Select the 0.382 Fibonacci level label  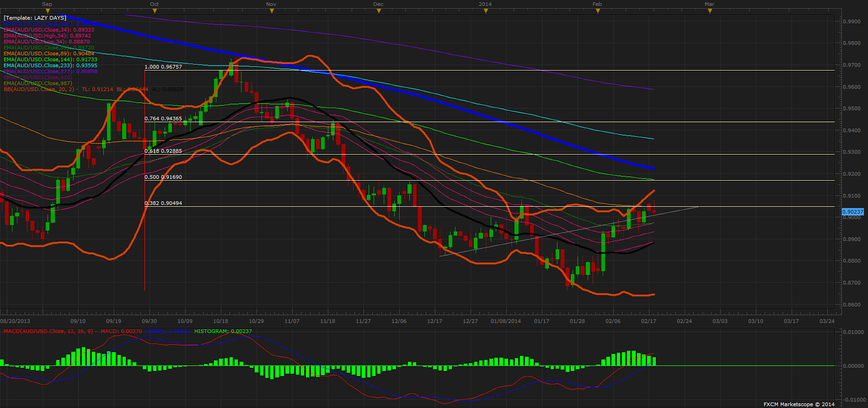pyautogui.click(x=163, y=203)
